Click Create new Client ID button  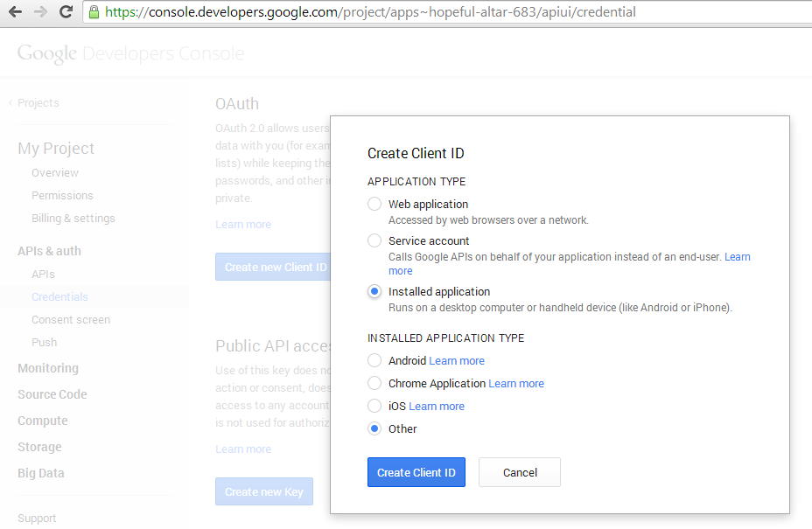[273, 267]
